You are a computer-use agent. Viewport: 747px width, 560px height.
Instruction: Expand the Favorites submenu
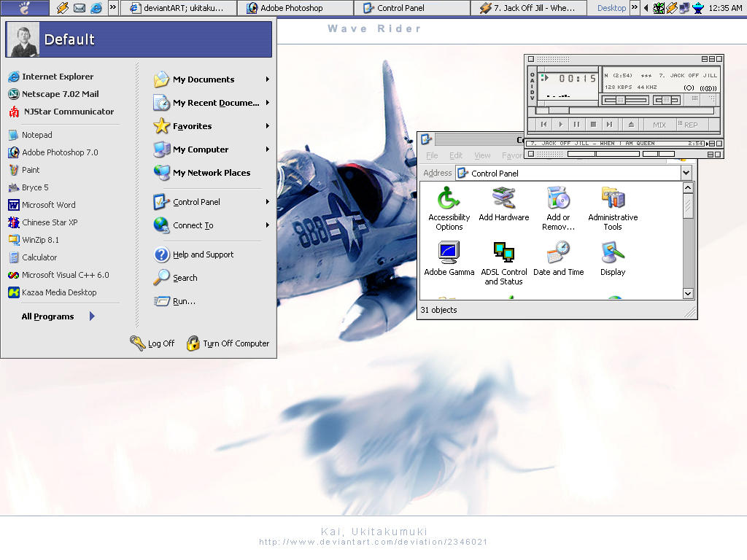(x=268, y=126)
